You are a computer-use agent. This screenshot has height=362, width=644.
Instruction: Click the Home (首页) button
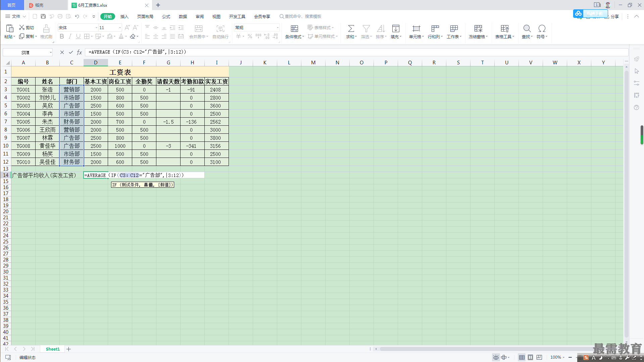point(12,5)
